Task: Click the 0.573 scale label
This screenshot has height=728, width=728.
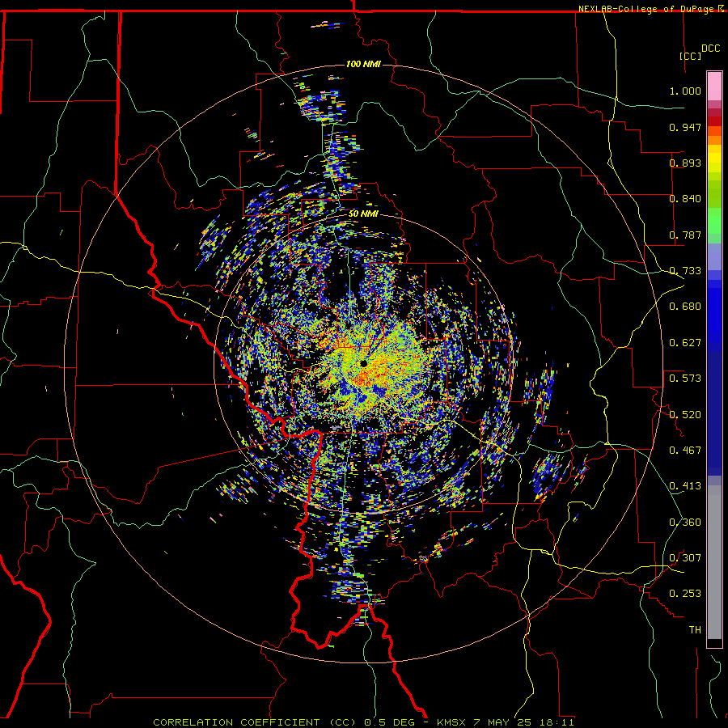Action: click(685, 379)
